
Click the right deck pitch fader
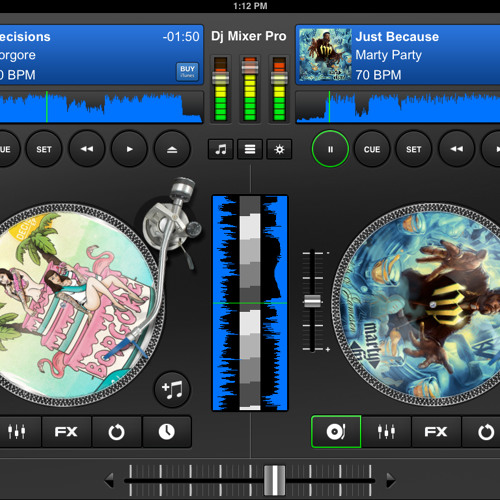tap(313, 301)
